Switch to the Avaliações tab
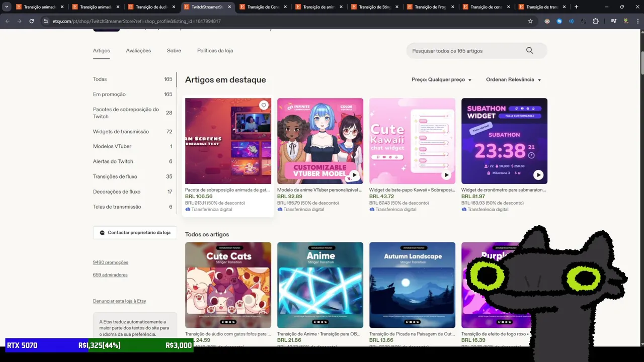Image resolution: width=644 pixels, height=362 pixels. 138,50
